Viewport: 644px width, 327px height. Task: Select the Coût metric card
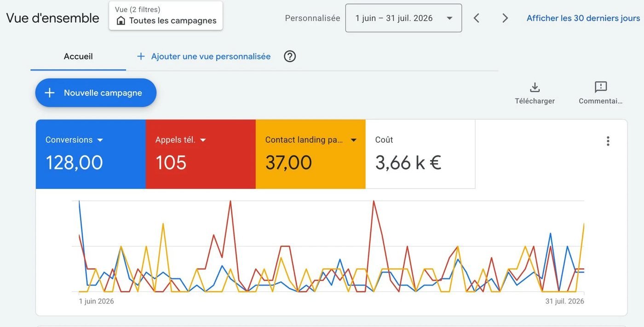coord(420,154)
